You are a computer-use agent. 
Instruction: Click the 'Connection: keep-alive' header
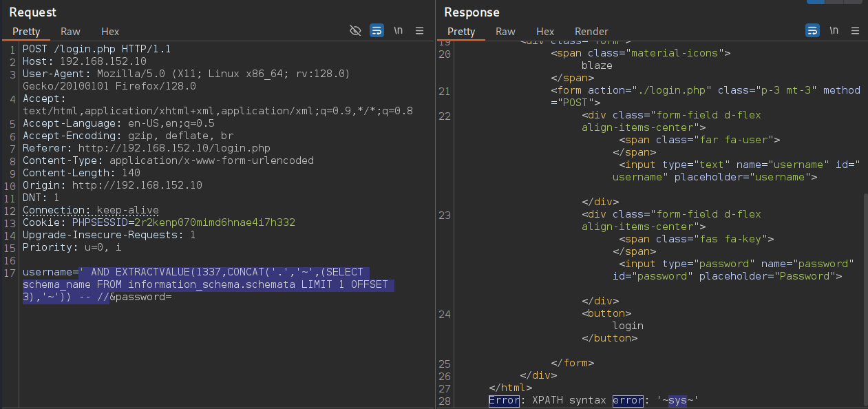pos(91,210)
